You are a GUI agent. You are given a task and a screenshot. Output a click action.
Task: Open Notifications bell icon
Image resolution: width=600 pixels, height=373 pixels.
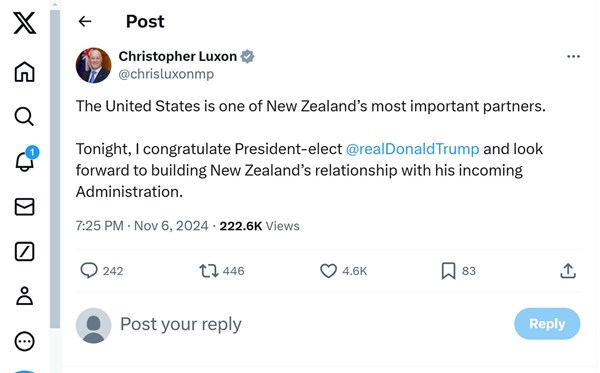(25, 160)
